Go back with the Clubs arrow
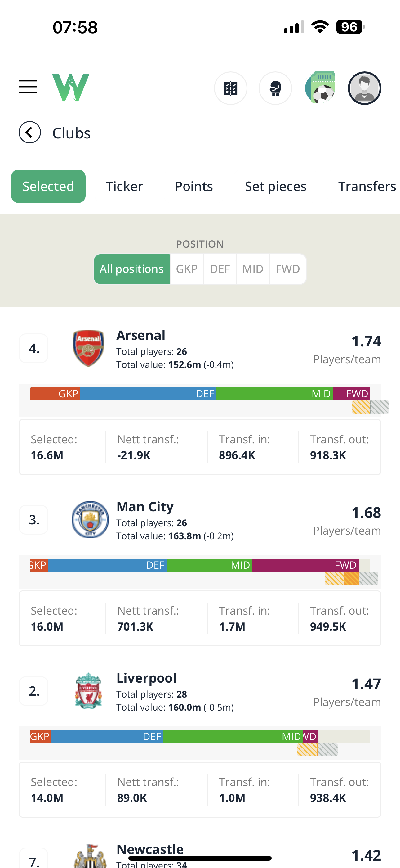Image resolution: width=400 pixels, height=868 pixels. click(30, 133)
